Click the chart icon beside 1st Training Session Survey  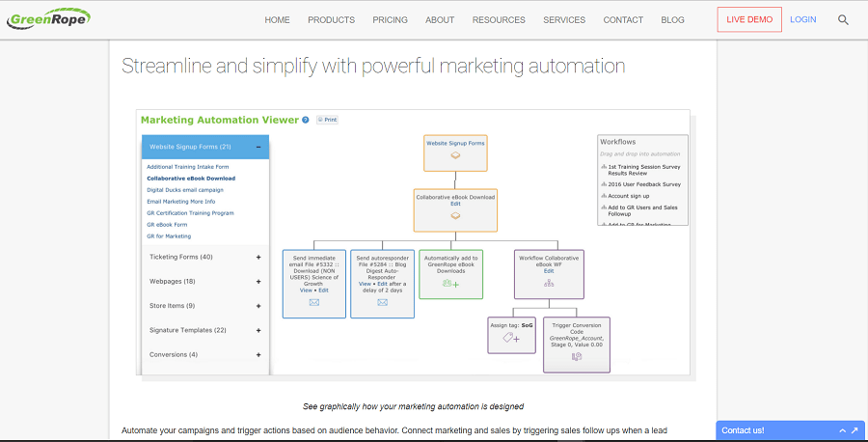click(x=604, y=167)
